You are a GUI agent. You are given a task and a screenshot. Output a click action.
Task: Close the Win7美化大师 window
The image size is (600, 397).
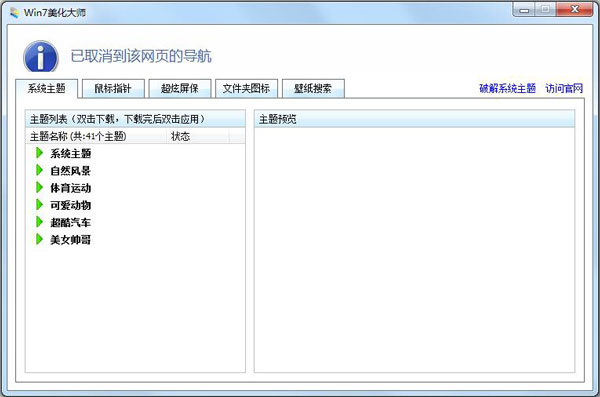coord(574,10)
